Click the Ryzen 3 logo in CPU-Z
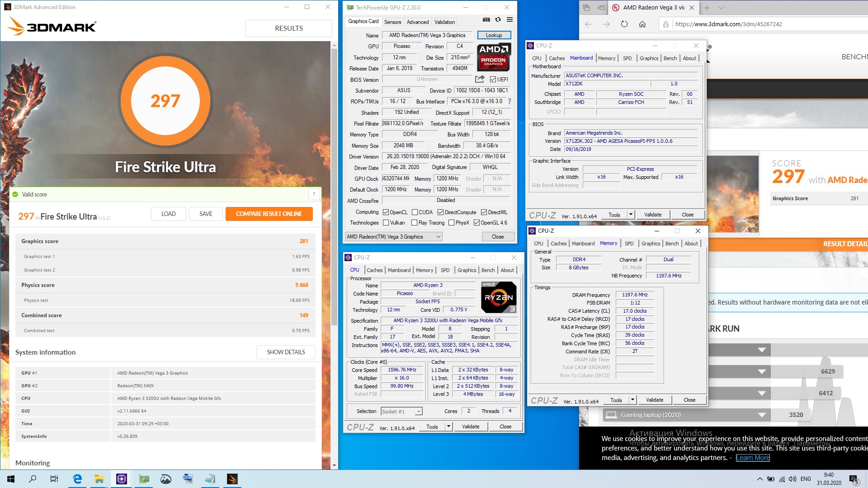The width and height of the screenshot is (868, 488). [x=499, y=297]
